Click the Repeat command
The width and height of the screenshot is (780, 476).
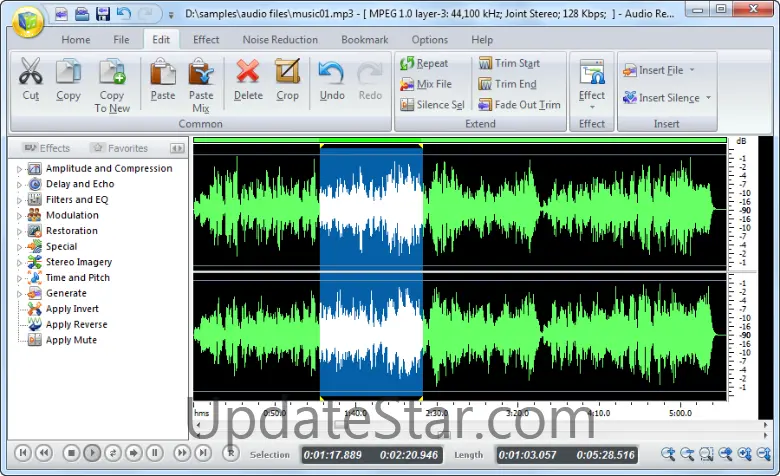424,63
